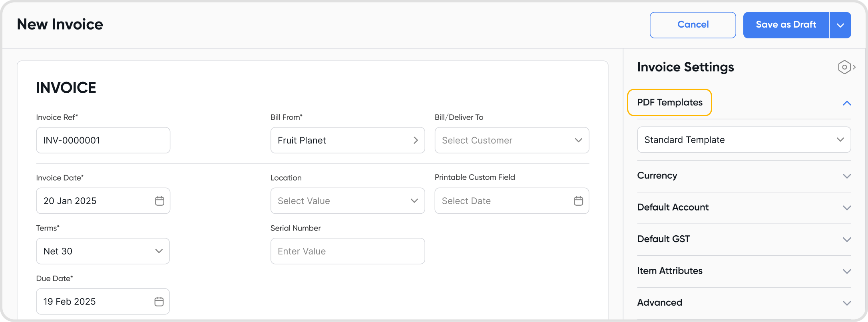This screenshot has width=868, height=322.
Task: Click the Serial Number input field
Action: pyautogui.click(x=348, y=251)
